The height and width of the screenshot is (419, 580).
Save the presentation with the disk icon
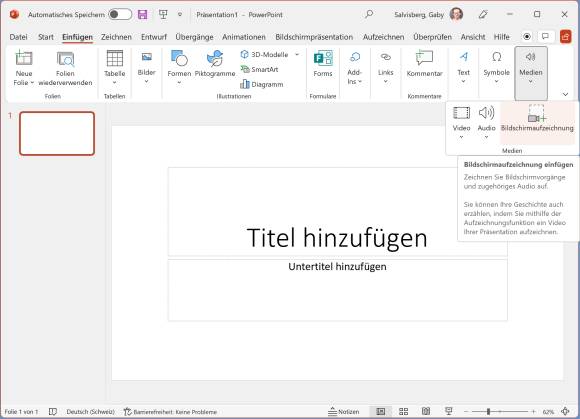(142, 15)
